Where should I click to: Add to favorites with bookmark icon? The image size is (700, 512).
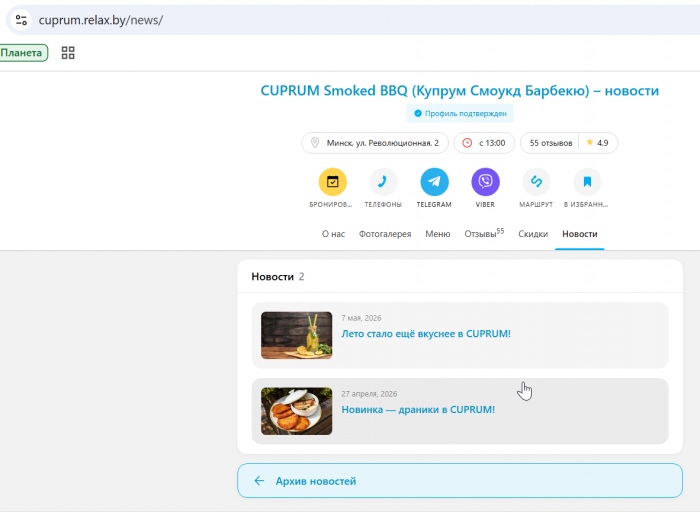coord(587,182)
